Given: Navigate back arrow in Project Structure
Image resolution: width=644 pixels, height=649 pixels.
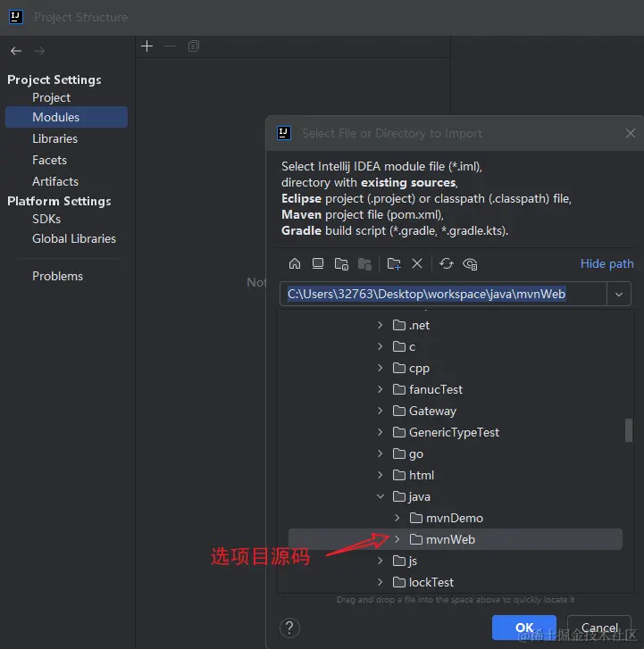Looking at the screenshot, I should [16, 51].
